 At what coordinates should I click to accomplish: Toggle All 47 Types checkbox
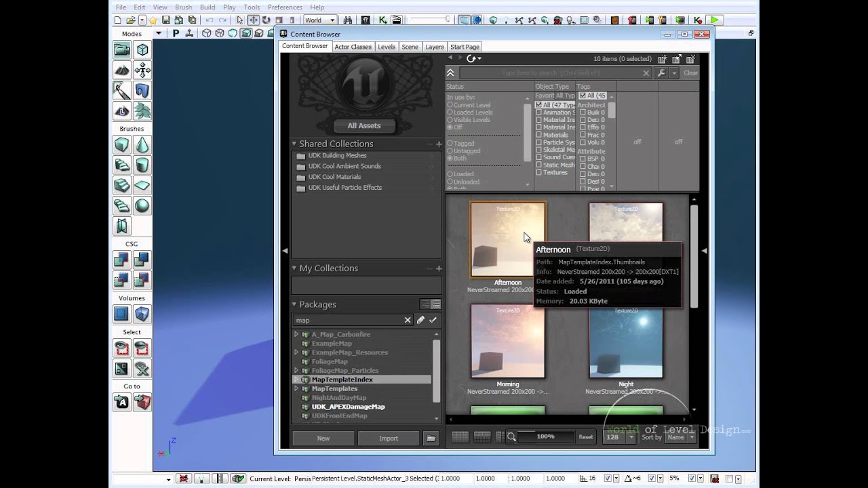coord(539,105)
